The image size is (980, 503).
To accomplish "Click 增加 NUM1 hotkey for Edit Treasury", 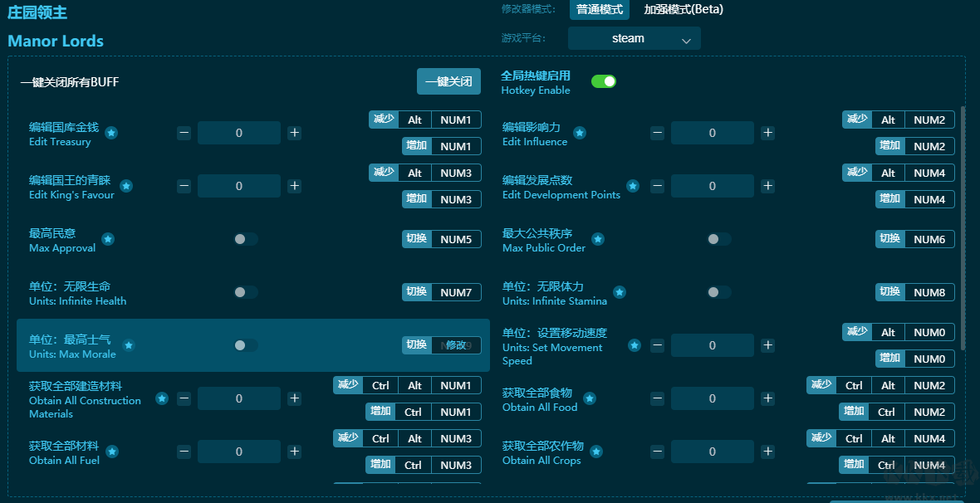I will coord(441,146).
